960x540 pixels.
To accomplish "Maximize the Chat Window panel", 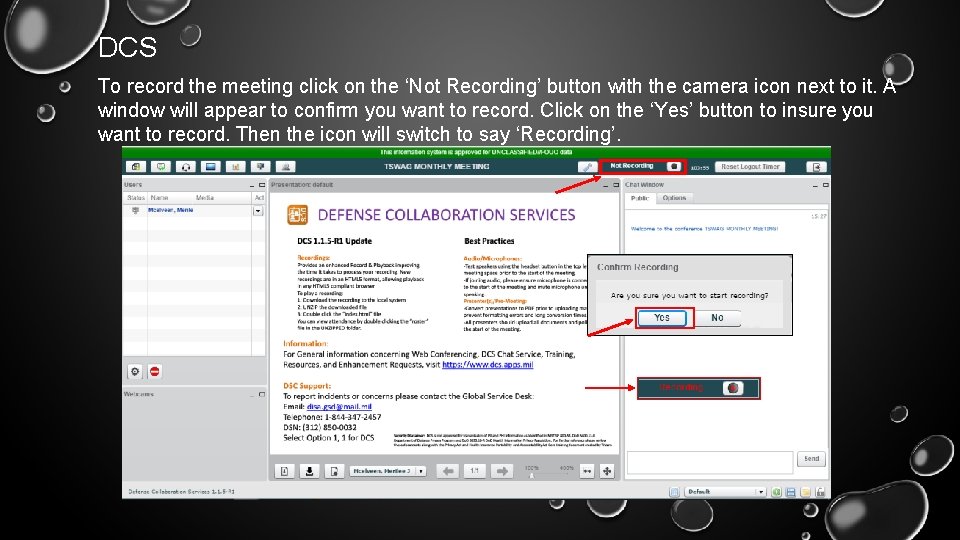I will point(825,185).
